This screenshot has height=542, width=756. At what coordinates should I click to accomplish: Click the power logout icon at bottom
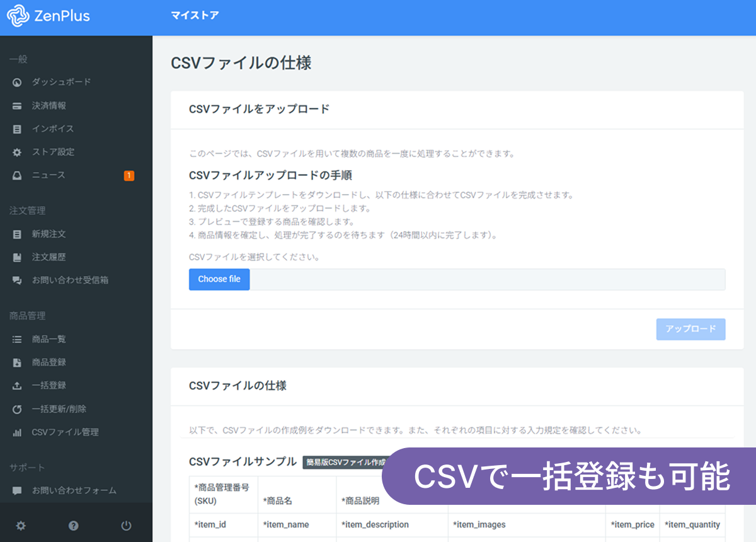(x=126, y=526)
